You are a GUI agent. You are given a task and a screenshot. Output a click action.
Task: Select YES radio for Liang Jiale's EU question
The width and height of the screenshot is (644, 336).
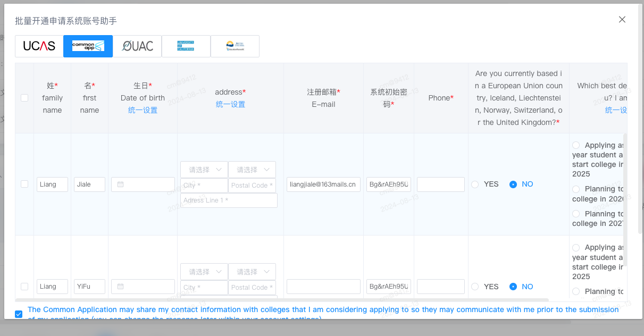(475, 184)
